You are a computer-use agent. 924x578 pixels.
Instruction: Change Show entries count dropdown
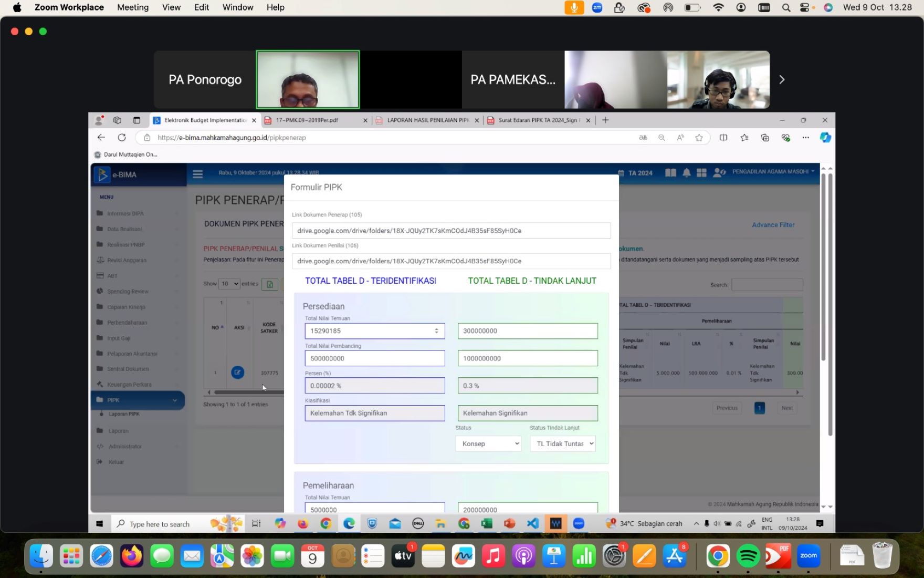coord(229,284)
